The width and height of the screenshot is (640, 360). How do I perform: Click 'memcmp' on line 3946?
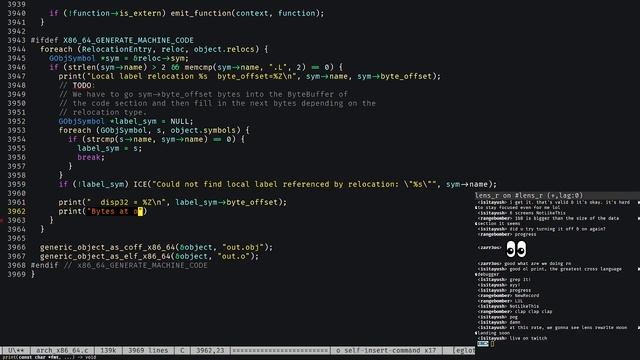click(198, 67)
